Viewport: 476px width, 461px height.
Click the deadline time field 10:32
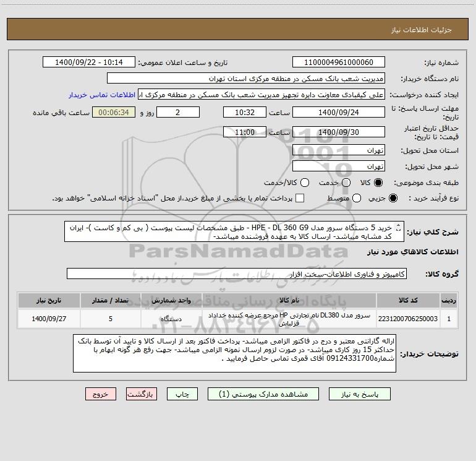(245, 112)
